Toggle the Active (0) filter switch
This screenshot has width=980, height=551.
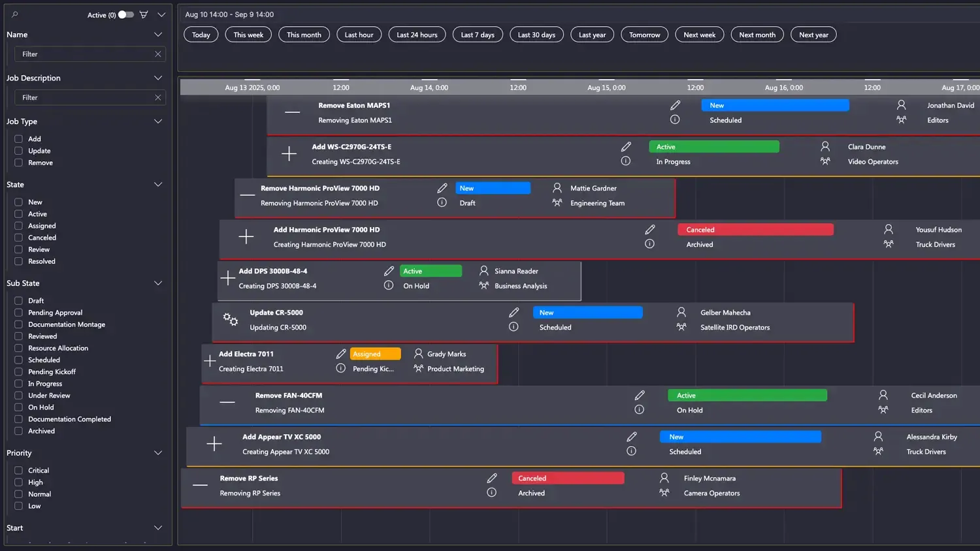[x=126, y=14]
